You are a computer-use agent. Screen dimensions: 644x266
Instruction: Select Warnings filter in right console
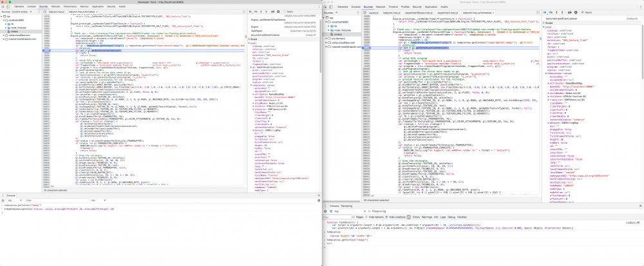point(427,217)
